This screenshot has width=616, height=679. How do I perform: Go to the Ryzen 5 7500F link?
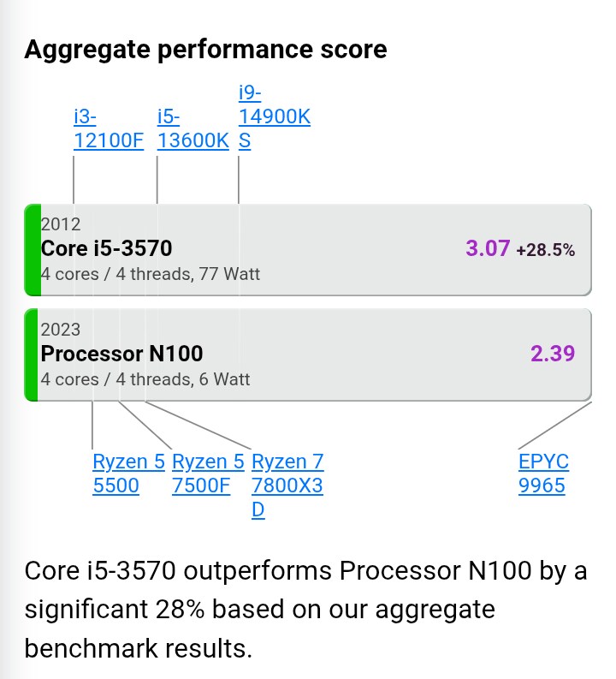click(208, 474)
